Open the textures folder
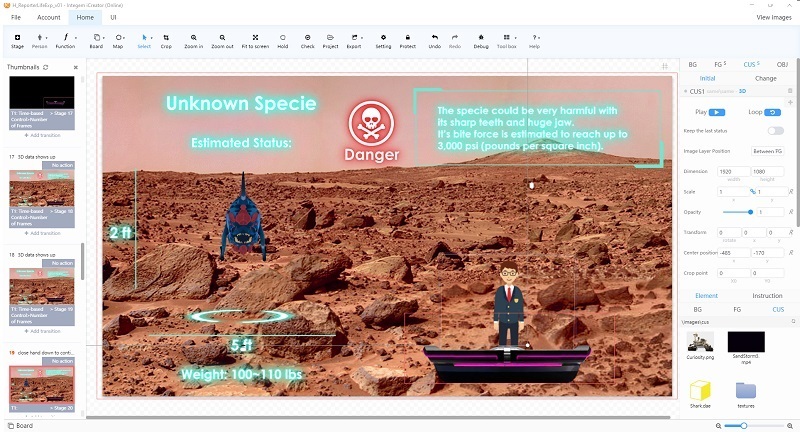This screenshot has width=800, height=432. (745, 391)
